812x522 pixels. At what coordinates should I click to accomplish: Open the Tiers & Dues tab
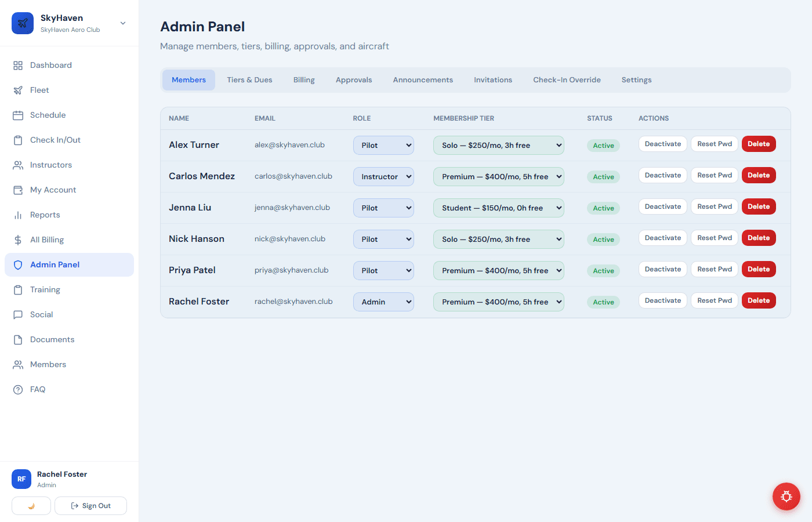click(249, 79)
